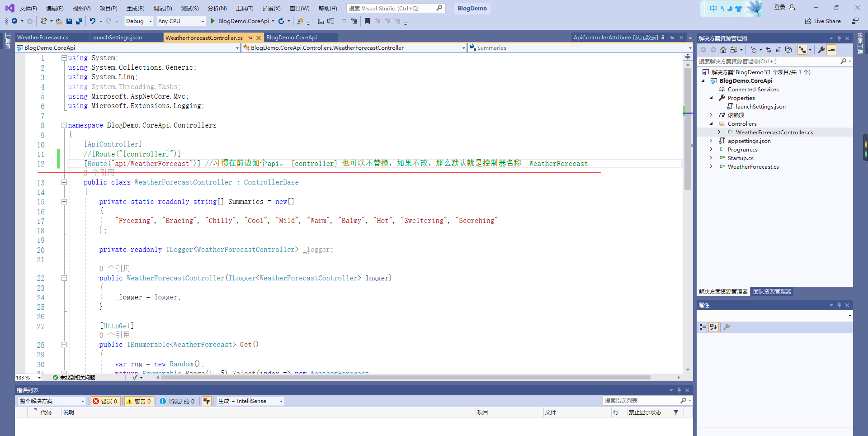This screenshot has width=868, height=436.
Task: Open the pending changes filter clock icon
Action: click(753, 50)
